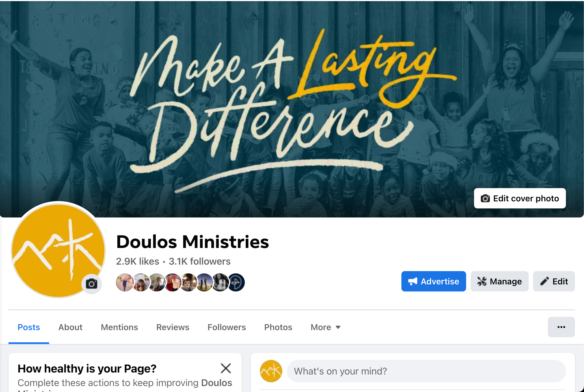This screenshot has width=584, height=392.
Task: Click the Edit pencil button
Action: [x=554, y=281]
